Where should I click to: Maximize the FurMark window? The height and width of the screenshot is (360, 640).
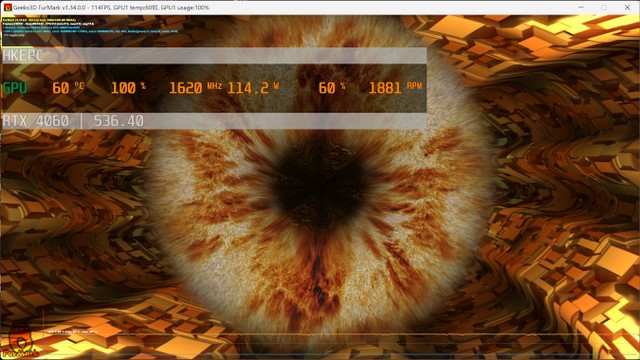tap(604, 7)
